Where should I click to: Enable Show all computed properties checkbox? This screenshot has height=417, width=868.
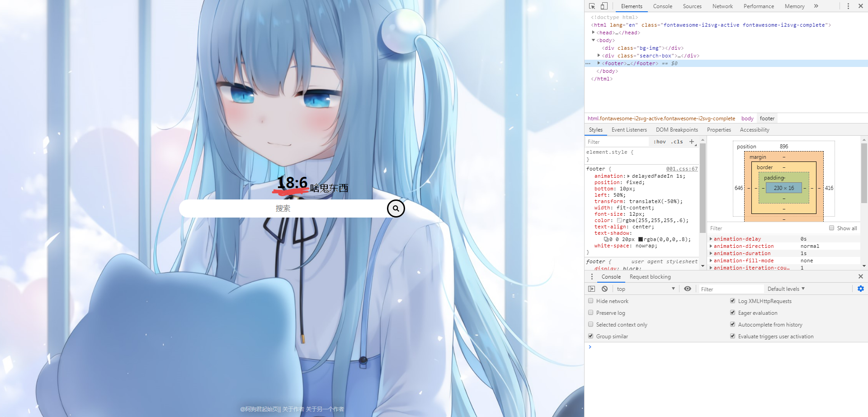tap(832, 228)
